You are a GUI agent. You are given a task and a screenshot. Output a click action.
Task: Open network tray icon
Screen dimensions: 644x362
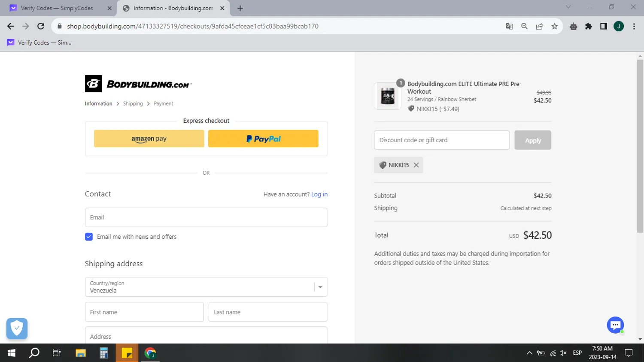pyautogui.click(x=553, y=353)
